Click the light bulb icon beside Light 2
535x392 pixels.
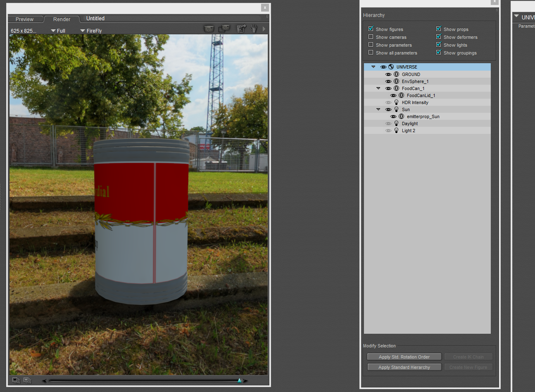pos(396,131)
